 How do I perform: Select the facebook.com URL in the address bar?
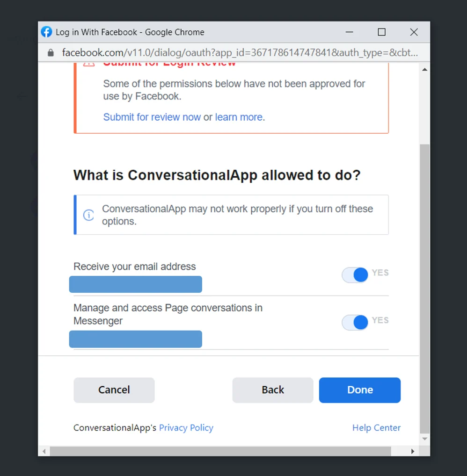tap(240, 53)
